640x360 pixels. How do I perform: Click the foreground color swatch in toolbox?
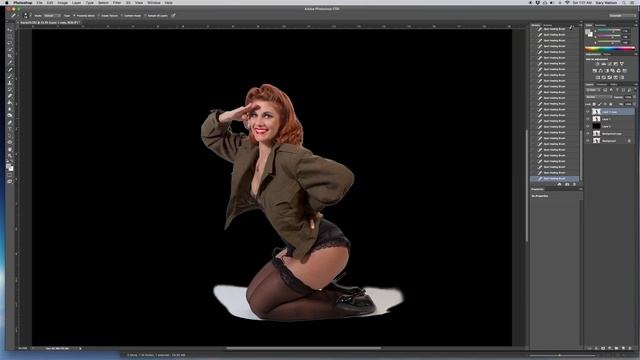(x=9, y=166)
